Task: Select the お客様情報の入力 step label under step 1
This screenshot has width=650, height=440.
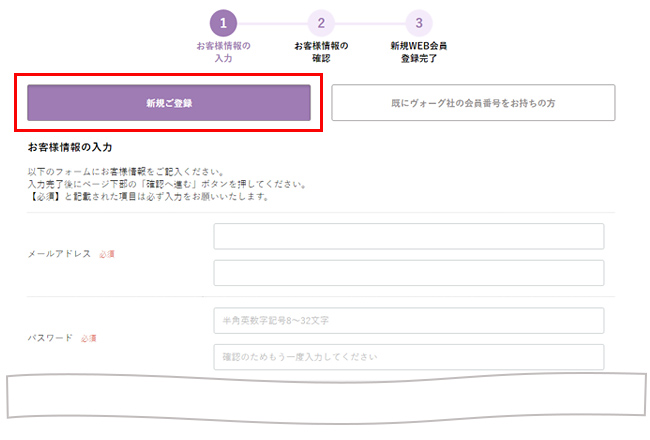Action: [223, 52]
